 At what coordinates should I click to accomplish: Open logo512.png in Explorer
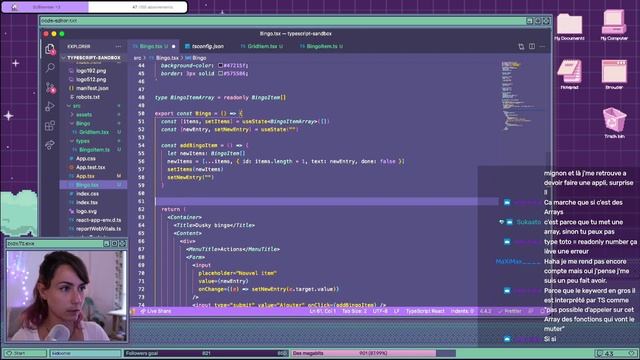coord(91,80)
